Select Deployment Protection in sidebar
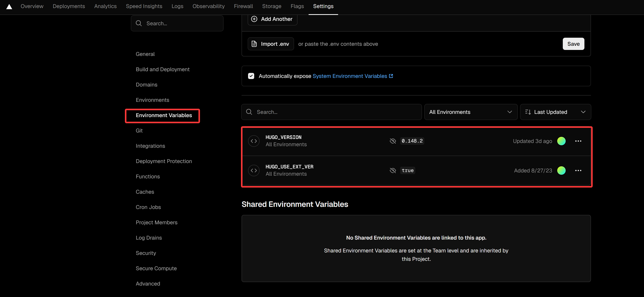The height and width of the screenshot is (297, 644). (x=164, y=161)
